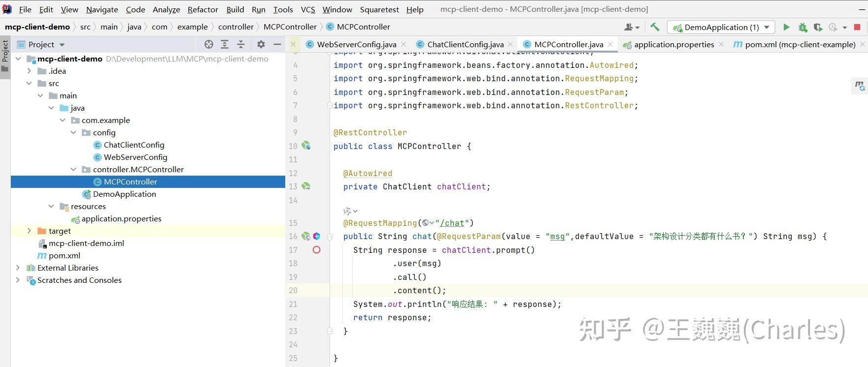Select DemoApplication in the project tree
This screenshot has width=868, height=367.
pyautogui.click(x=125, y=194)
